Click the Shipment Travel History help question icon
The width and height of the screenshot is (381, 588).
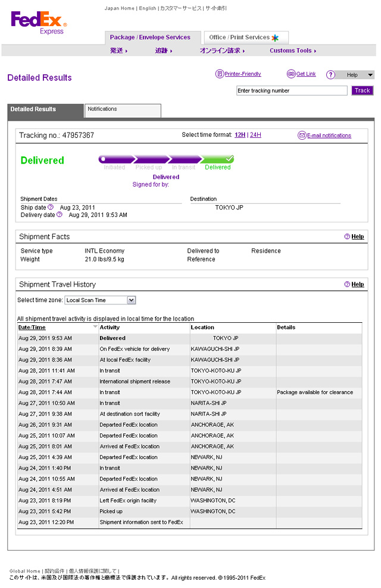point(347,284)
